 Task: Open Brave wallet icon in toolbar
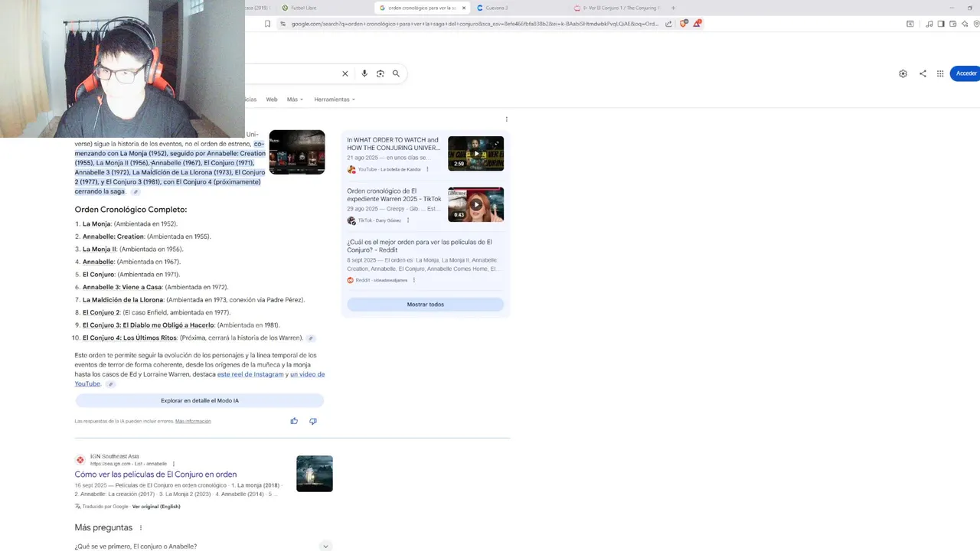952,24
